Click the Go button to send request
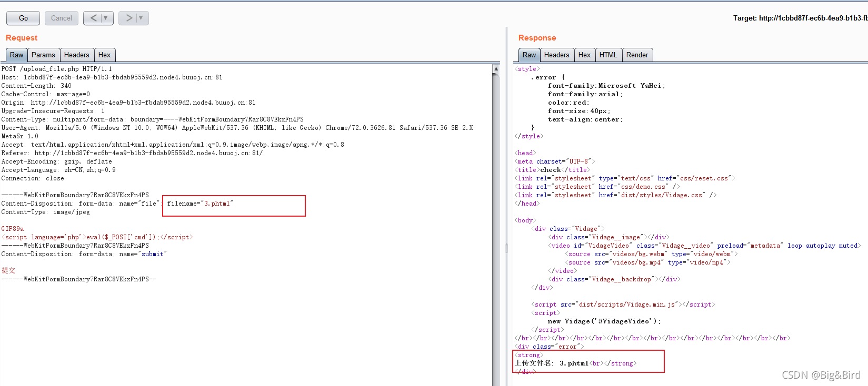 (23, 18)
